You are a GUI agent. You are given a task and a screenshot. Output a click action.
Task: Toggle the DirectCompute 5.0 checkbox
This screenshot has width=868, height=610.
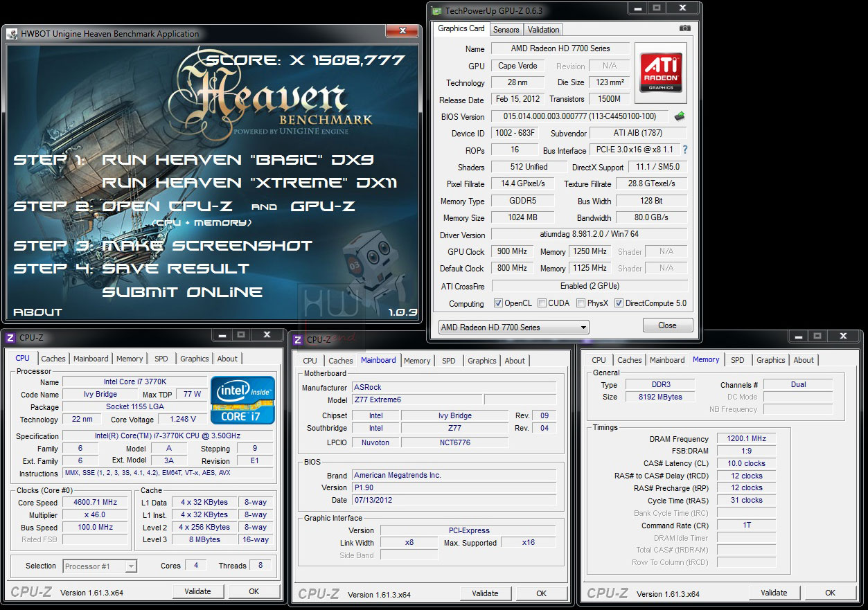click(x=619, y=303)
